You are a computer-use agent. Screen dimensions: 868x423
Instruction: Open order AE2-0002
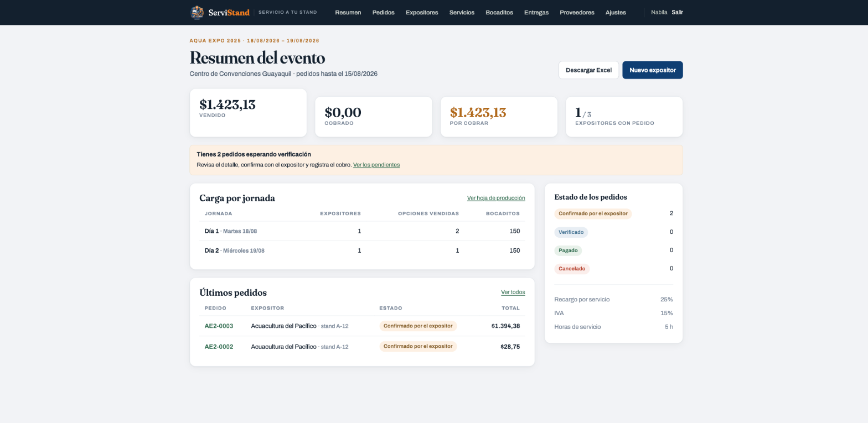[x=219, y=347]
